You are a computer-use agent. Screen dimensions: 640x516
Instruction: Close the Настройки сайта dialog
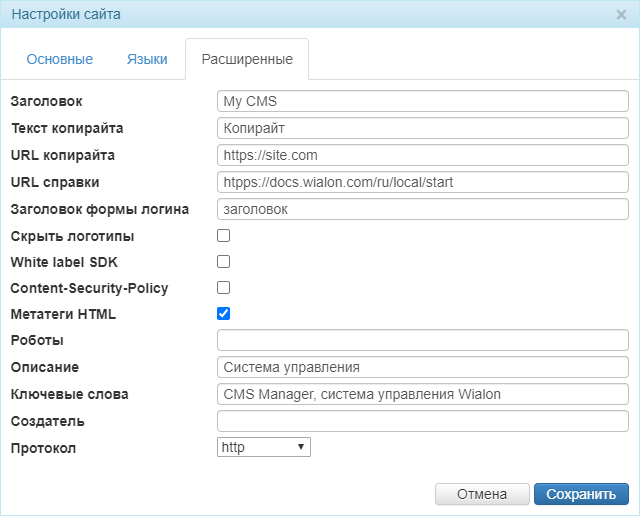[x=621, y=15]
